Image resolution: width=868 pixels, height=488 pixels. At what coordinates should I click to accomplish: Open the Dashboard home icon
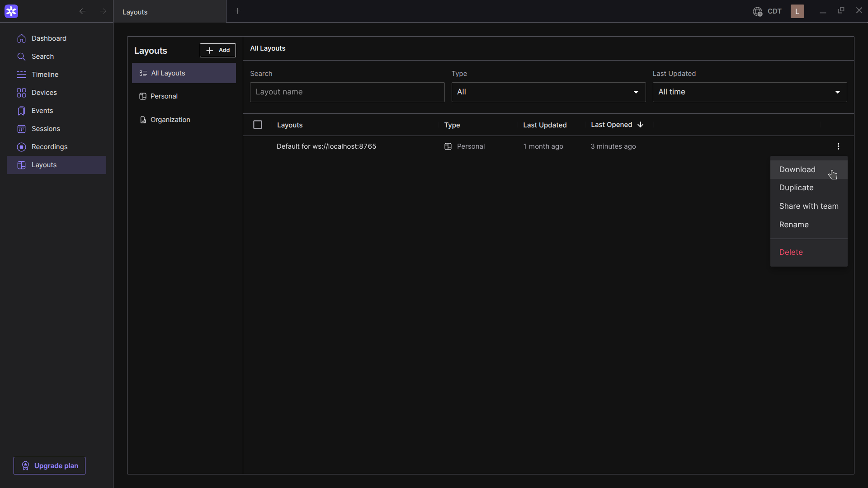(x=21, y=38)
